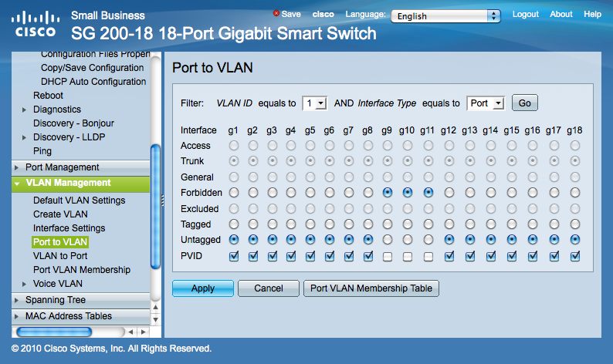Open Interface Settings page

pyautogui.click(x=69, y=228)
